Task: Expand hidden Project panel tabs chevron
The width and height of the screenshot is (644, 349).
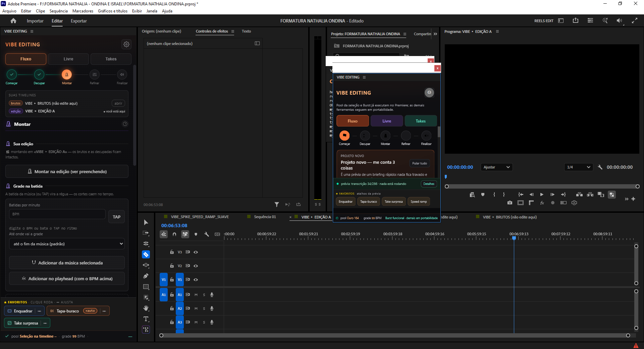Action: click(x=435, y=34)
